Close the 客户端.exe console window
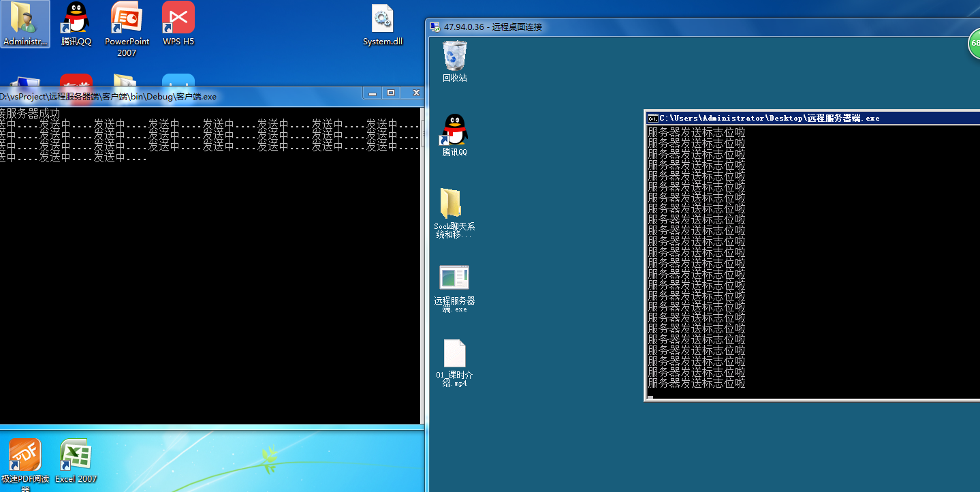 coord(415,93)
